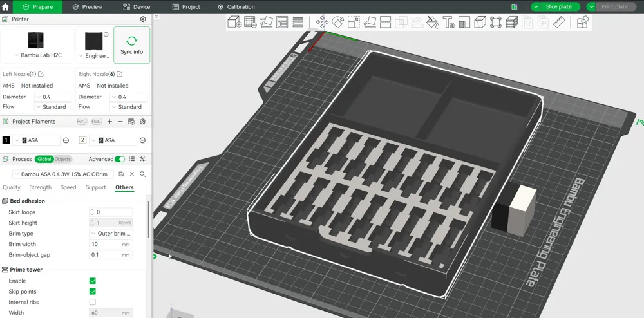Select the Scale tool
This screenshot has height=318, width=644.
(x=354, y=22)
